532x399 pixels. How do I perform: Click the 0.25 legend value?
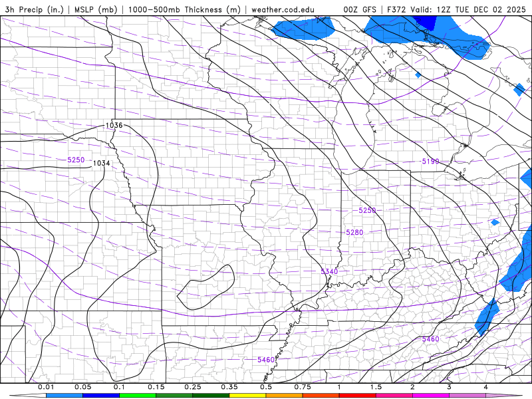click(192, 387)
